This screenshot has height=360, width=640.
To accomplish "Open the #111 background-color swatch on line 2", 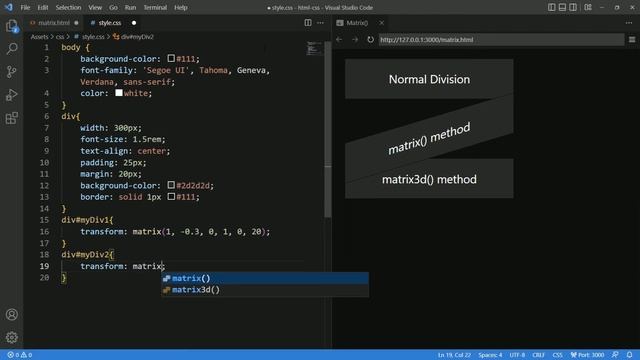I will 171,59.
